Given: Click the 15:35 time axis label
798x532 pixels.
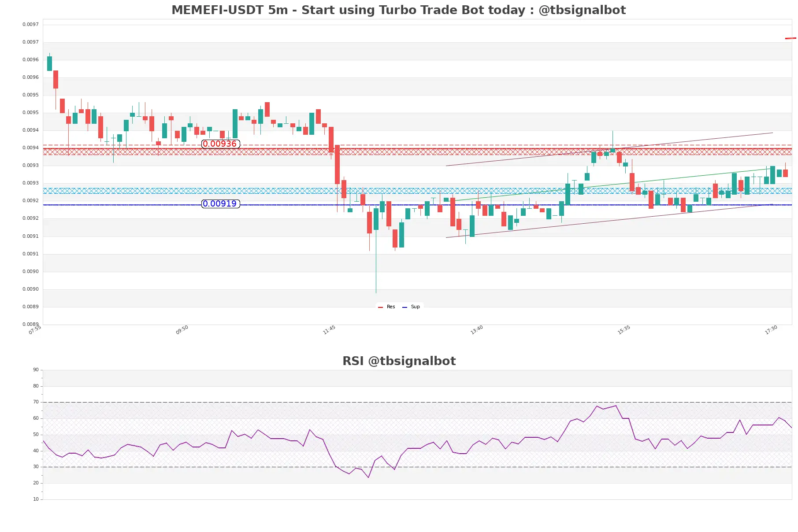Looking at the screenshot, I should 624,330.
